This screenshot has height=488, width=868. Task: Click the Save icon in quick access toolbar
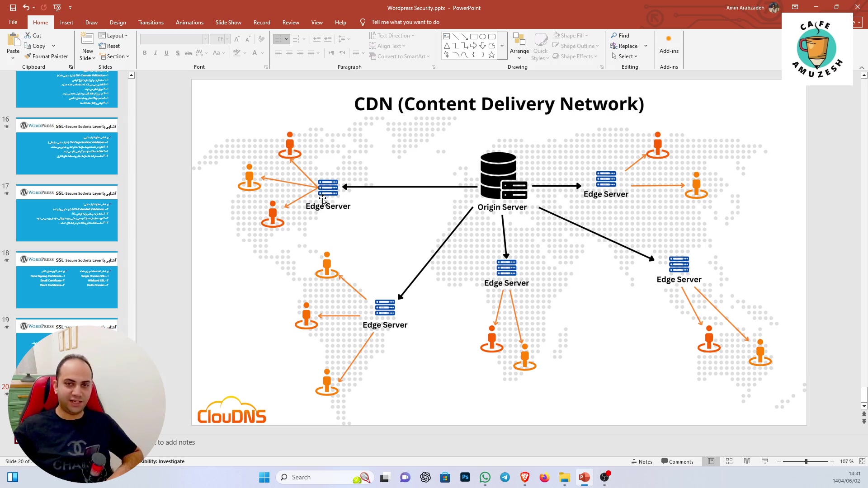[13, 8]
